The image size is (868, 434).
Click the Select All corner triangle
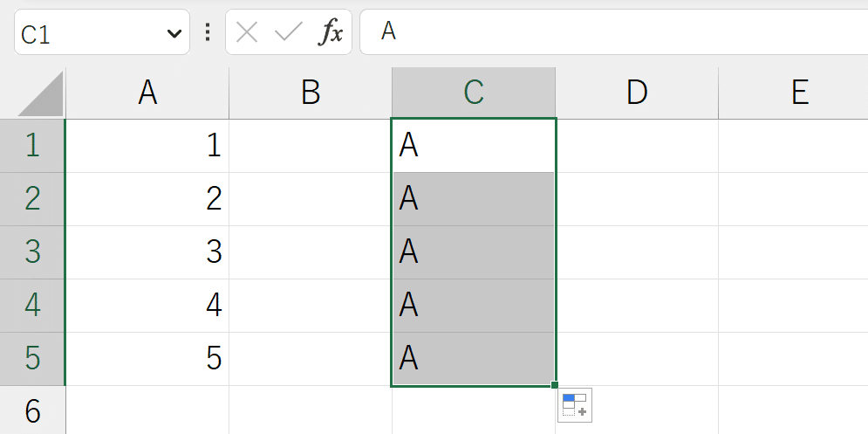pos(41,93)
